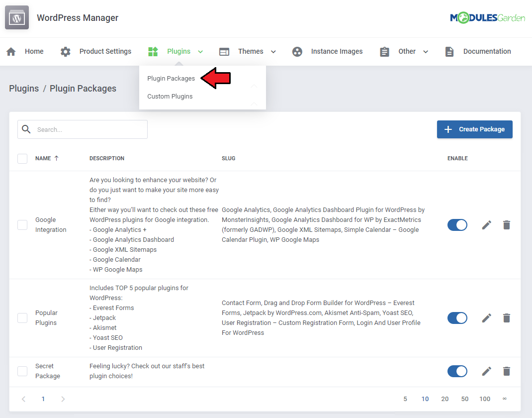532x418 pixels.
Task: Show 5 entries per page
Action: pos(405,399)
